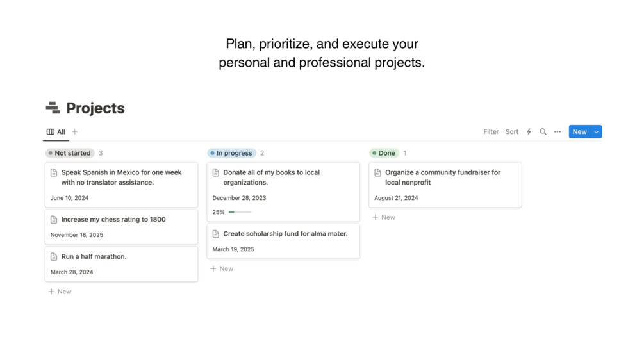Click page icon on scholarship fund card

click(x=216, y=234)
